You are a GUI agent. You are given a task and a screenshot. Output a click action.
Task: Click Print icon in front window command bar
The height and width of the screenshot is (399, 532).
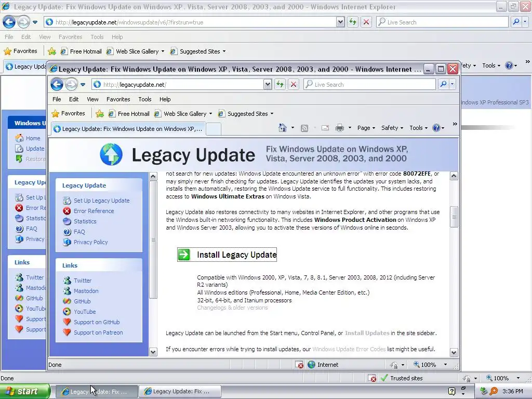click(x=340, y=128)
